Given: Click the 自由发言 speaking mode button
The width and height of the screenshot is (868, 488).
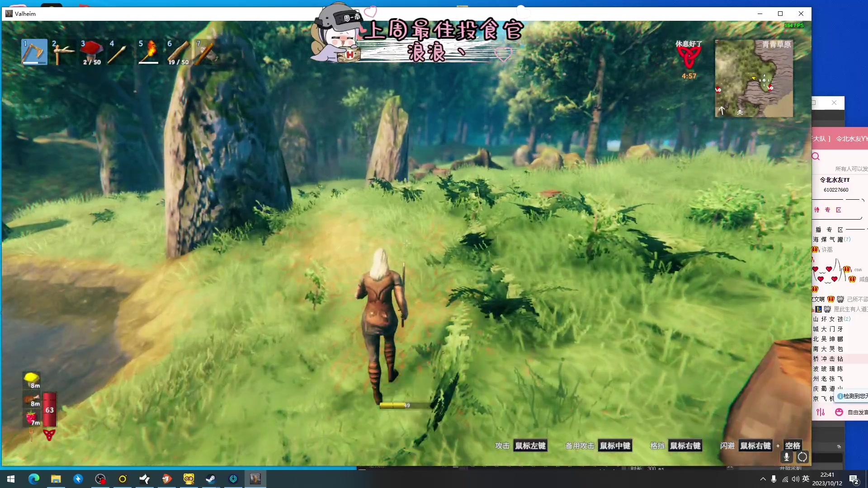Looking at the screenshot, I should click(857, 412).
